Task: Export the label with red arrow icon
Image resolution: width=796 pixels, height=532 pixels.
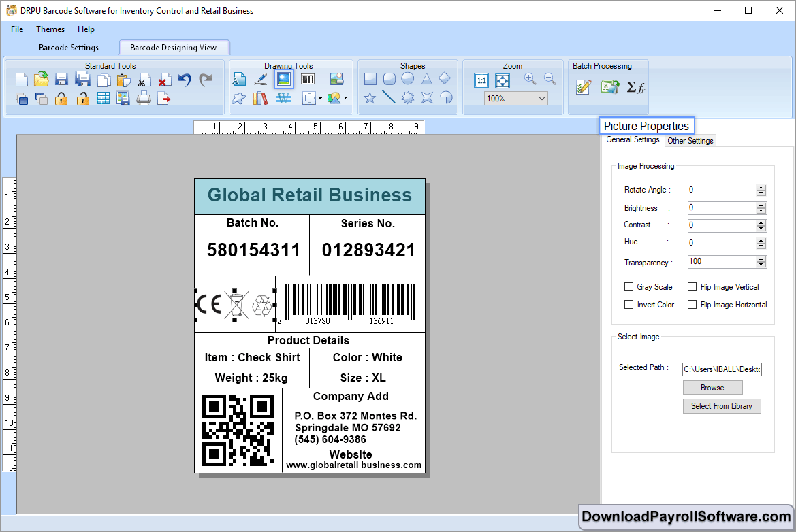Action: (164, 99)
